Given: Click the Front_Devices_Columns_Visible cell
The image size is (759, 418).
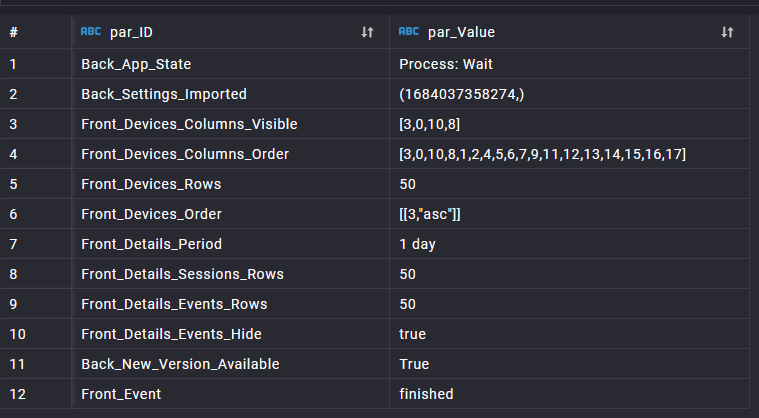Looking at the screenshot, I should [x=189, y=124].
